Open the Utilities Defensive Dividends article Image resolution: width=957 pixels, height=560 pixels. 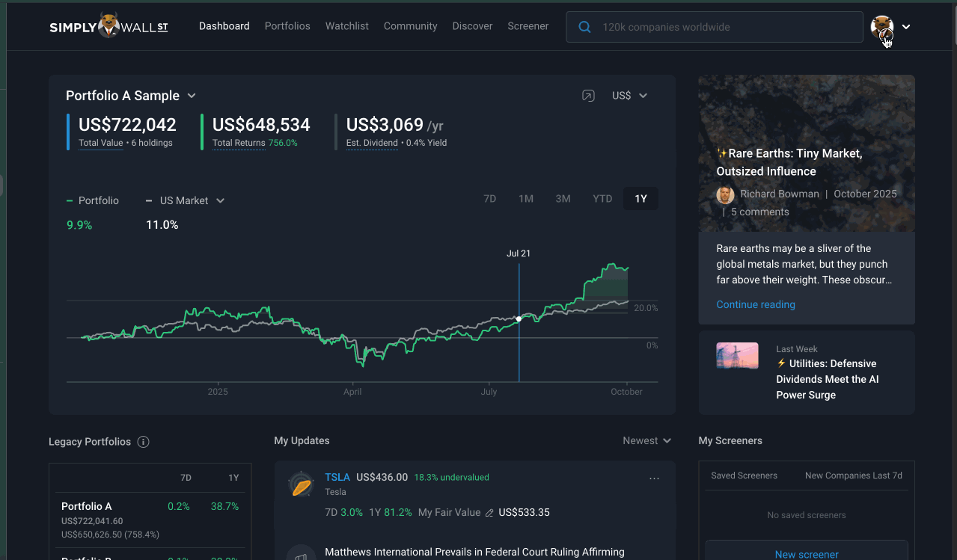(x=828, y=379)
